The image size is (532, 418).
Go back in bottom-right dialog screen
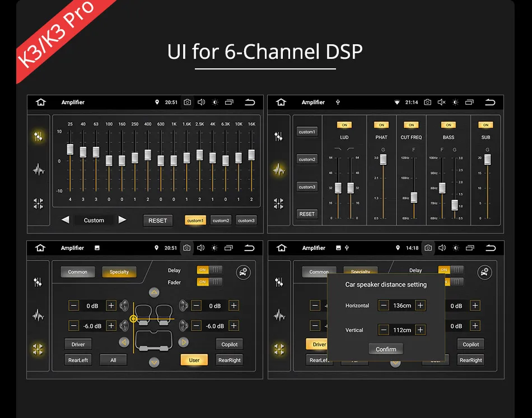coord(491,248)
